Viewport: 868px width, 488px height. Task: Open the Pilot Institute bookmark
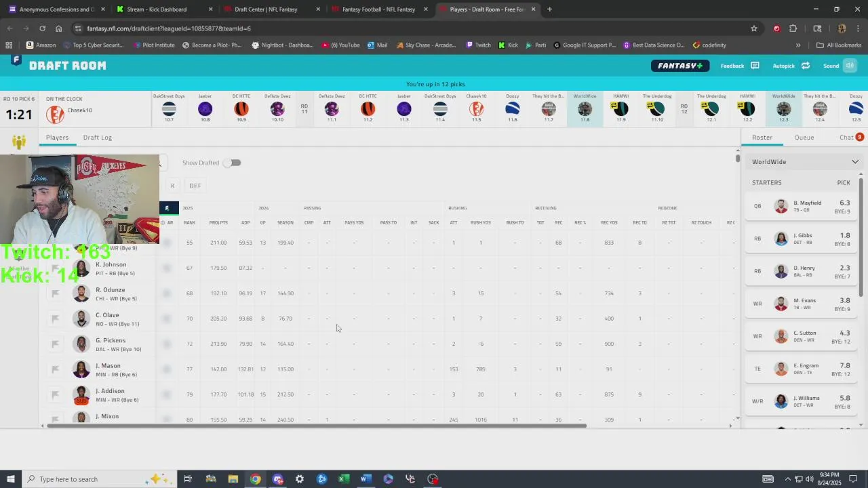coord(153,45)
